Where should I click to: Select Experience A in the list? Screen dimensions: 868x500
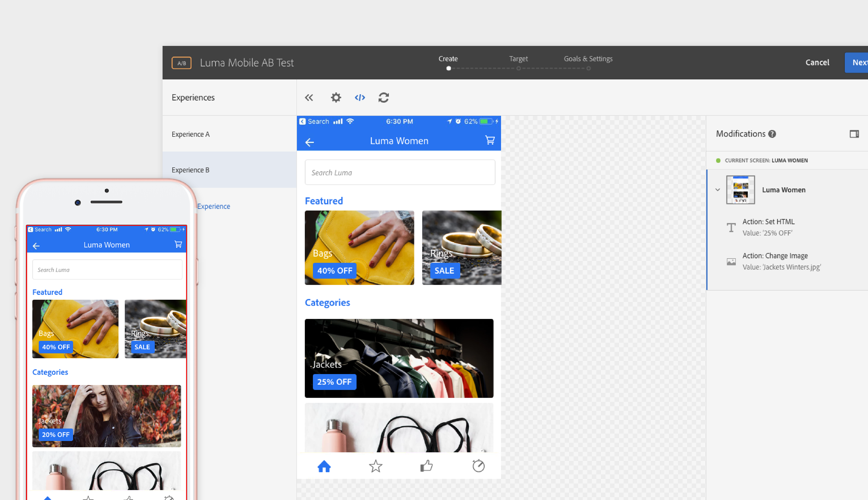[x=191, y=134]
